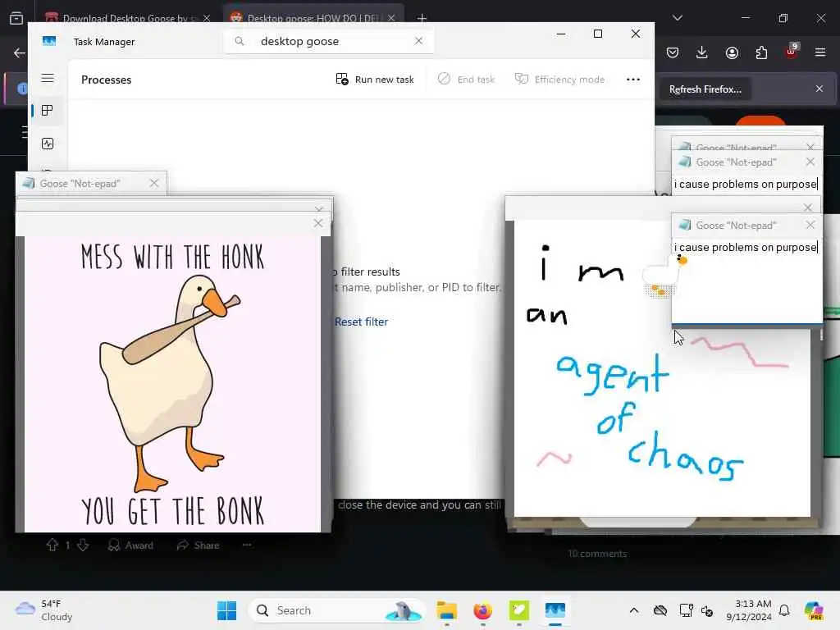Click the taskbar Search box
The width and height of the screenshot is (840, 630).
(337, 610)
